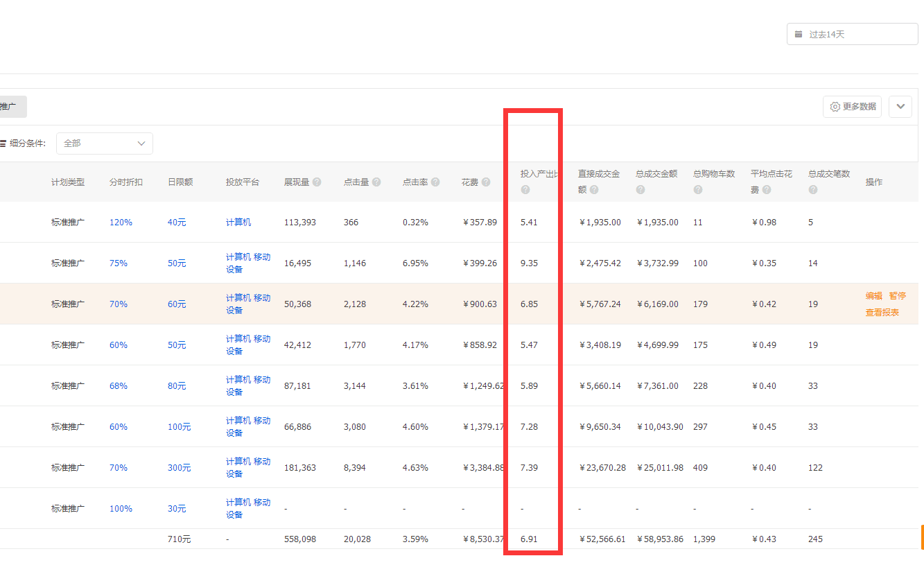Expand the chevron button beside 更多数据
Screen dimensions: 924x565
[900, 107]
